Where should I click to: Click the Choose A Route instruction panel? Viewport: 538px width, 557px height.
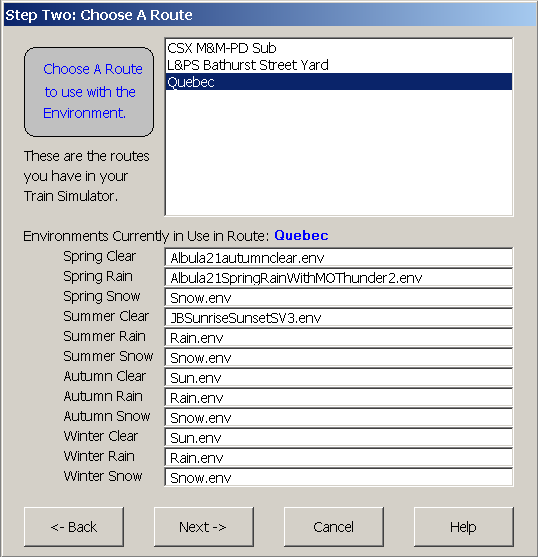[x=89, y=92]
